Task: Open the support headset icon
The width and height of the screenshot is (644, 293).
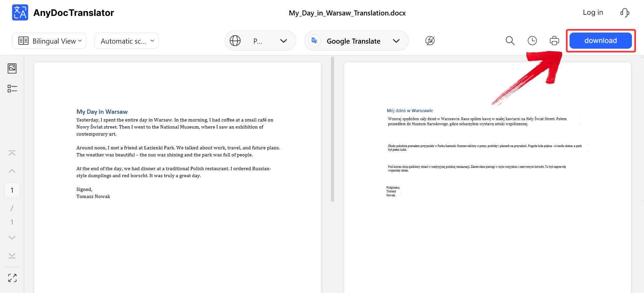Action: (625, 13)
